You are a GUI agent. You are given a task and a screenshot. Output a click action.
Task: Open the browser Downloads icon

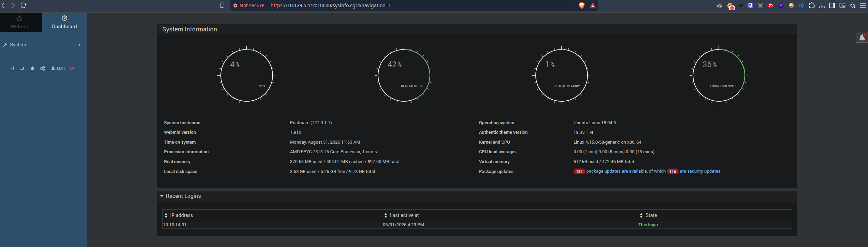click(822, 5)
